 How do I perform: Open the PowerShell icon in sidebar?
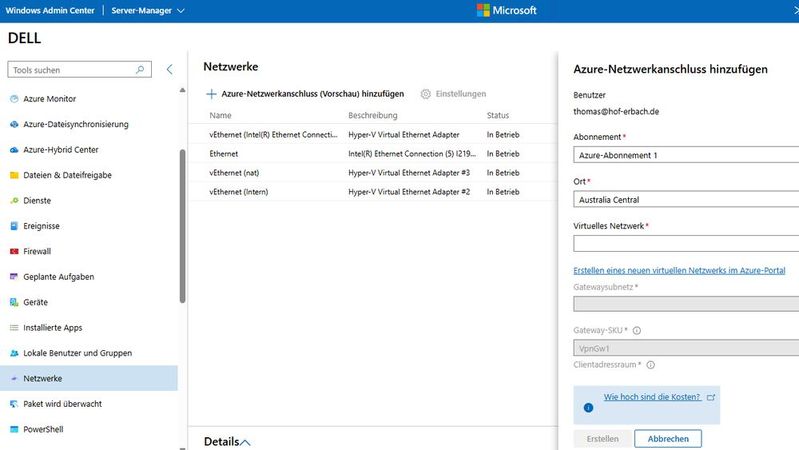(14, 429)
